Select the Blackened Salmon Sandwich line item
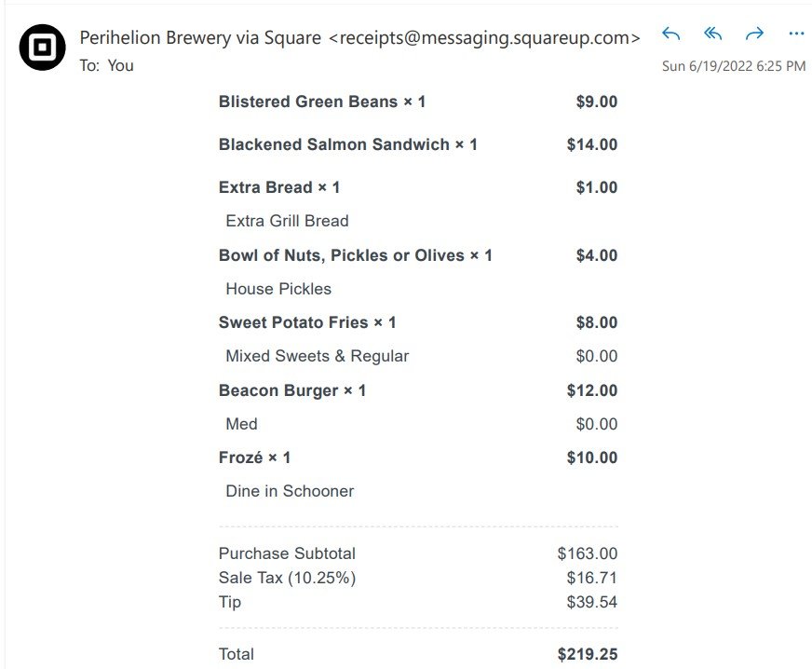The image size is (812, 669). coord(347,144)
